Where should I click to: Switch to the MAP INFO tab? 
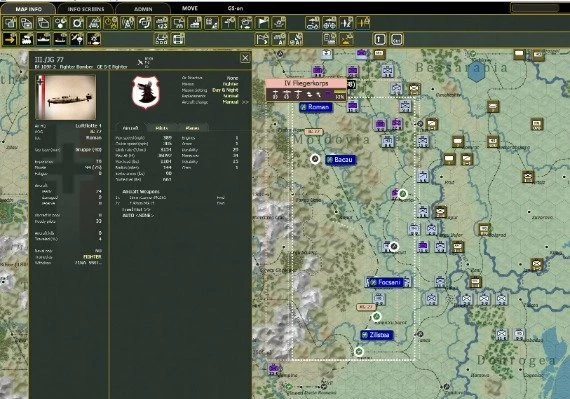pyautogui.click(x=28, y=9)
